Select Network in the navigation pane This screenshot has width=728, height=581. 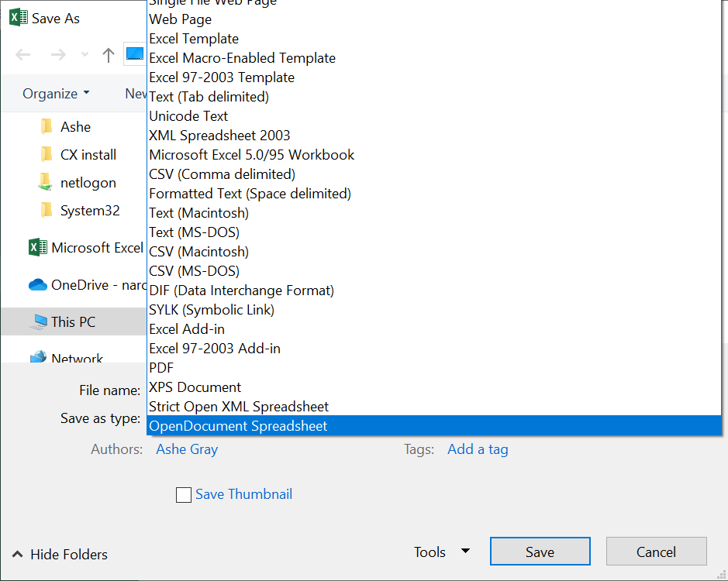point(66,357)
